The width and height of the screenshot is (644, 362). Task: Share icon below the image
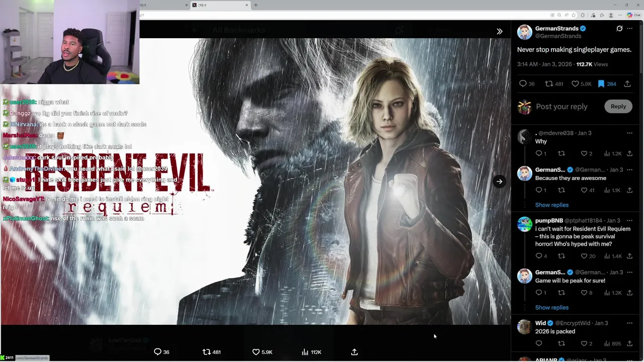[x=354, y=352]
